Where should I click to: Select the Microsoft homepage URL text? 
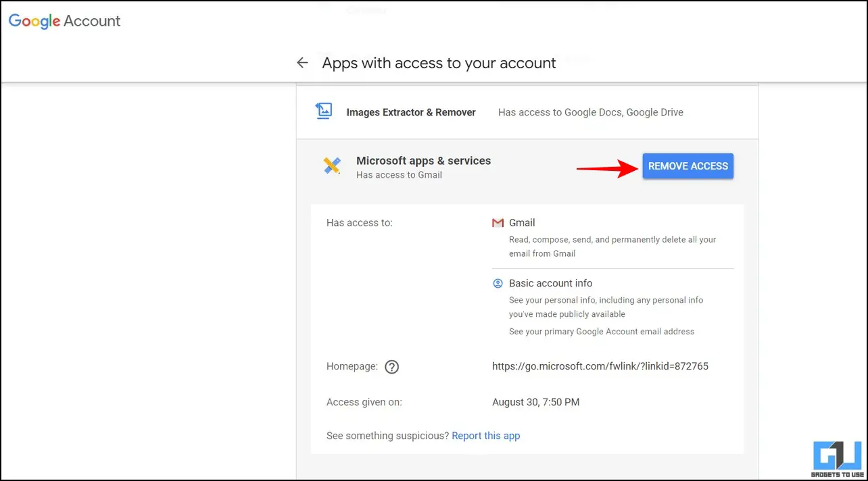click(x=600, y=366)
